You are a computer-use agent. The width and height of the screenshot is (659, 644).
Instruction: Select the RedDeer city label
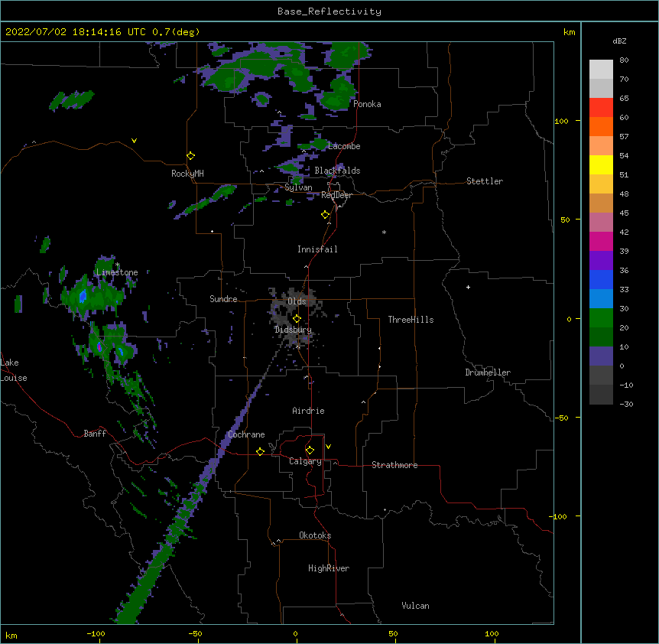coord(336,195)
